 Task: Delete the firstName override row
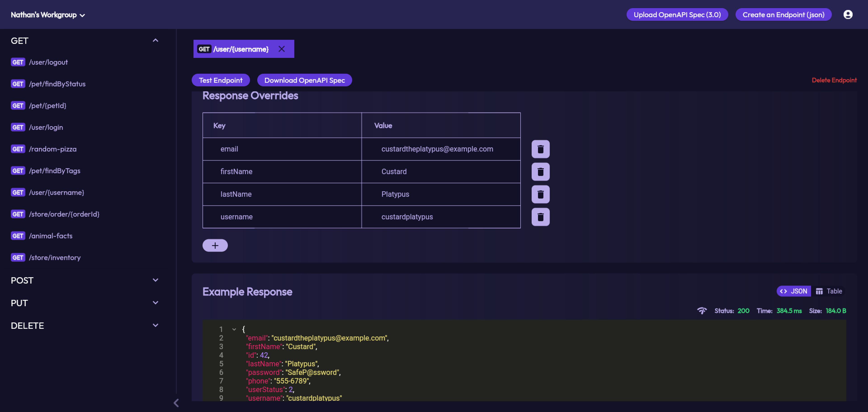(540, 172)
